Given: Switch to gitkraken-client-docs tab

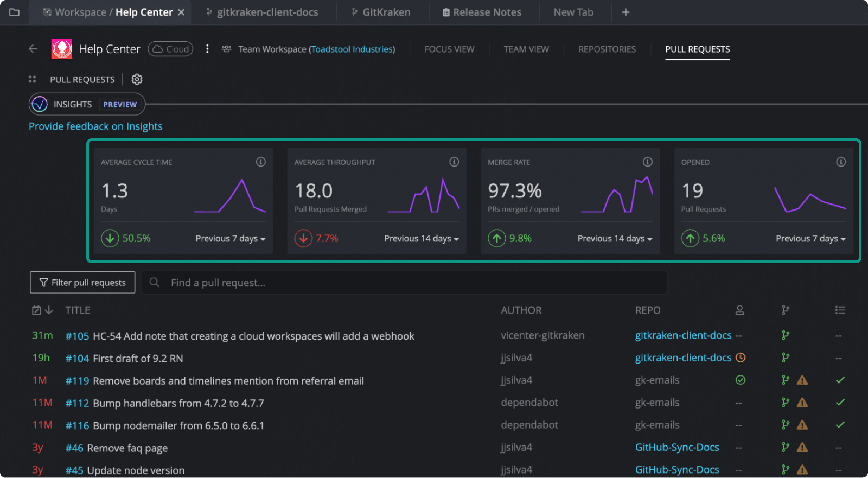Looking at the screenshot, I should (x=262, y=12).
